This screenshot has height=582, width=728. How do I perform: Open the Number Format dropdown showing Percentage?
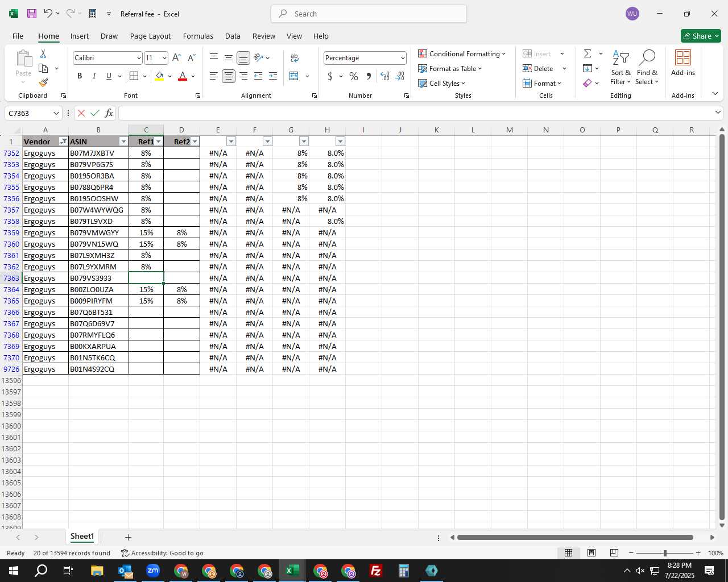(403, 58)
